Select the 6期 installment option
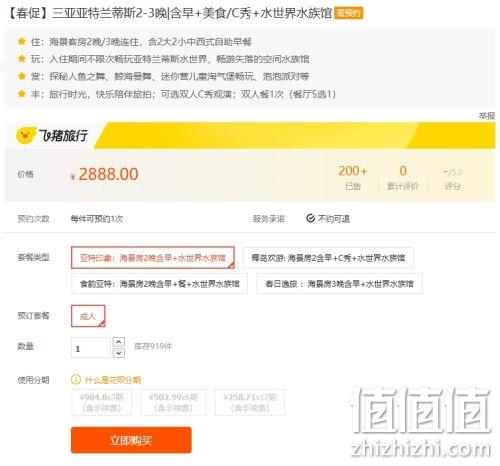Viewport: 500px width, 466px height. 173,402
